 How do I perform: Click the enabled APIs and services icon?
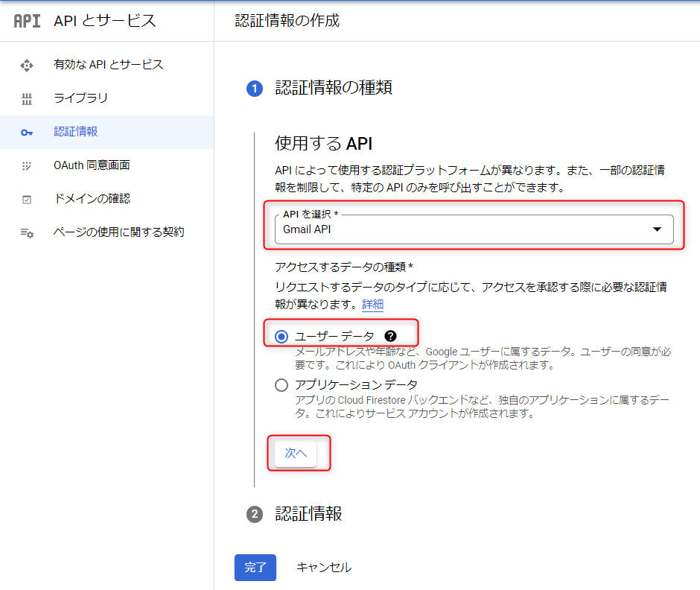(x=27, y=66)
